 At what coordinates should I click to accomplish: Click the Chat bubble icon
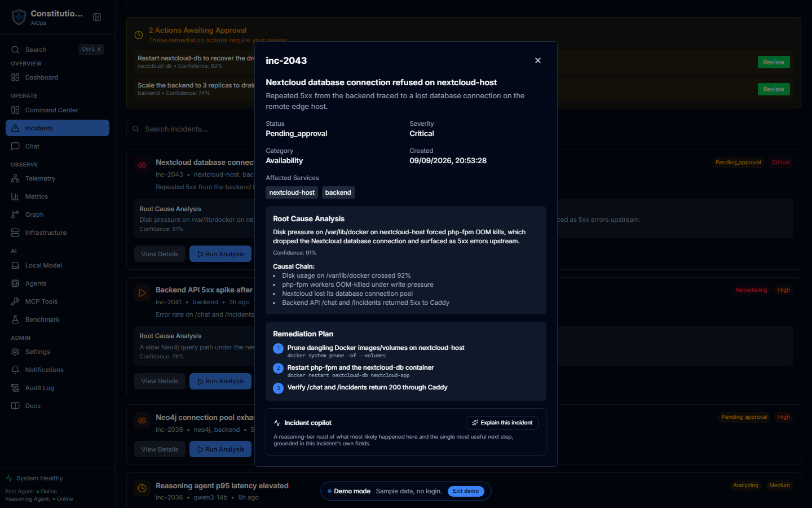[15, 146]
